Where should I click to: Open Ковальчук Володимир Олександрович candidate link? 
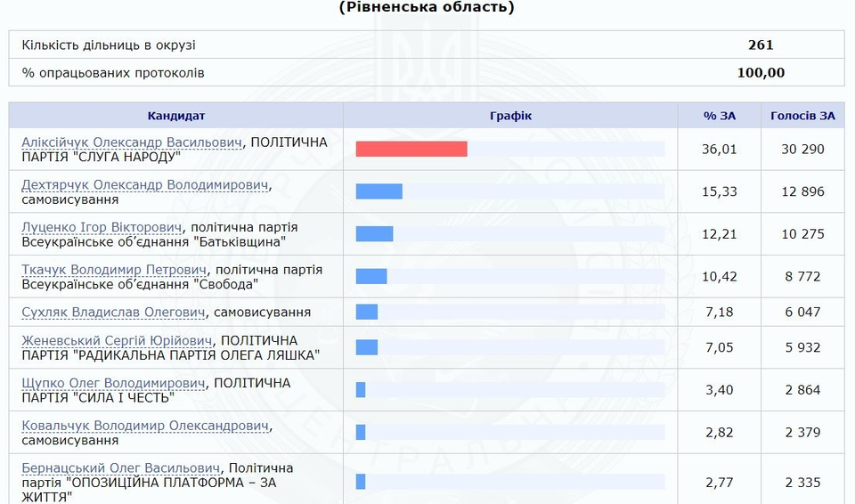(145, 426)
